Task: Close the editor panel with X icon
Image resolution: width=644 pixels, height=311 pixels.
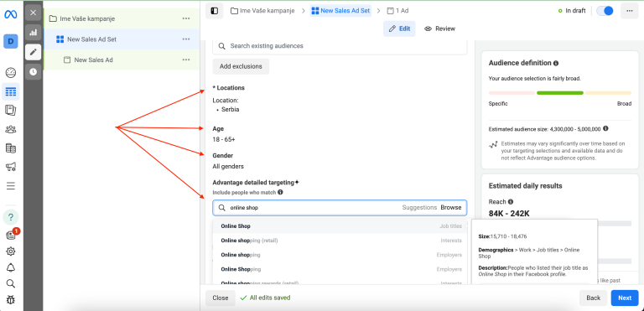Action: [34, 13]
